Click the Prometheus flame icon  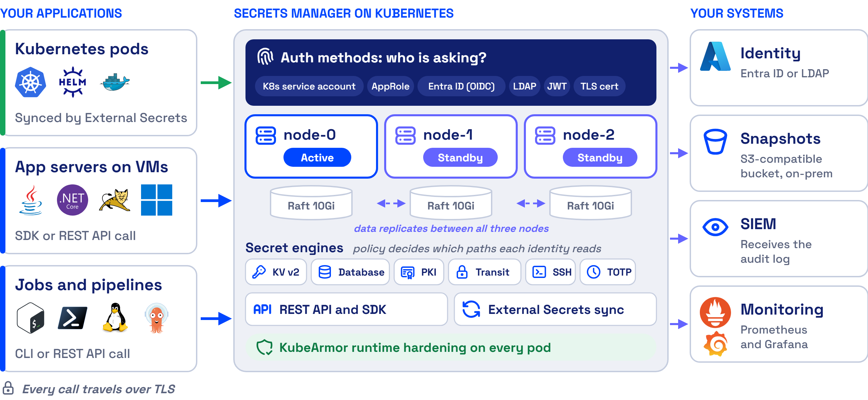click(x=715, y=313)
